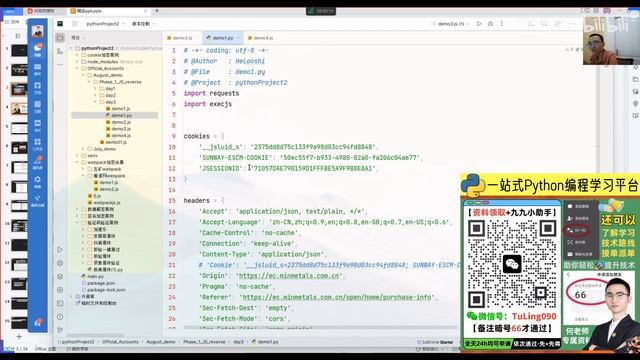This screenshot has height=360, width=640.
Task: Click the Run button in PyCharm toolbar
Action: 479,24
